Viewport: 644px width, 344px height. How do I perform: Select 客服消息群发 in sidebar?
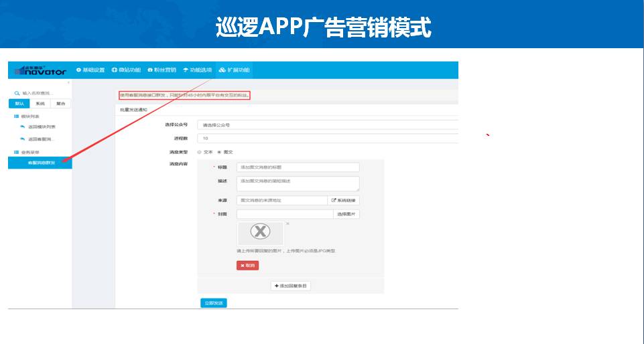[40, 163]
